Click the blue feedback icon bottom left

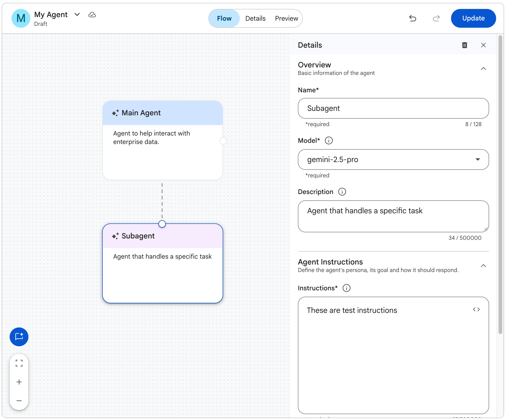tap(19, 337)
